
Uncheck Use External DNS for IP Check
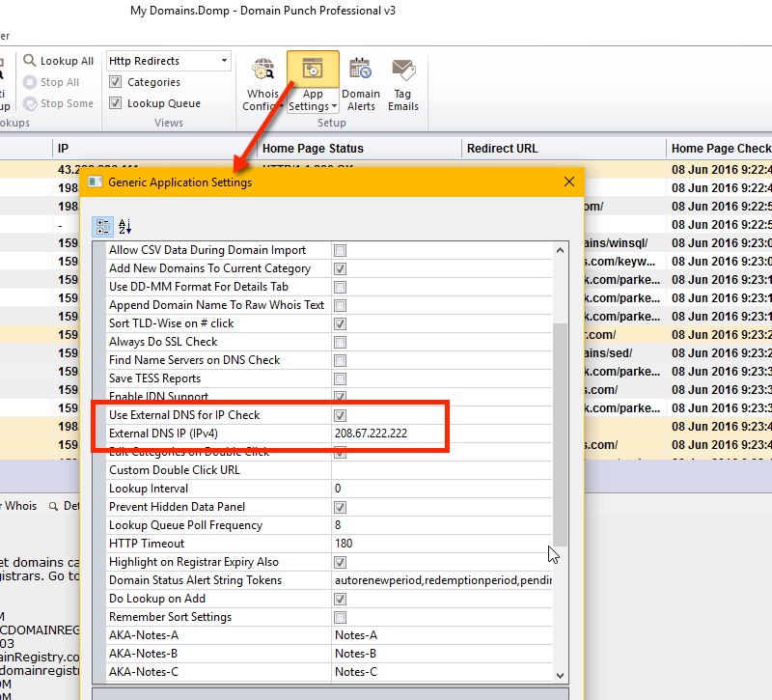click(340, 415)
